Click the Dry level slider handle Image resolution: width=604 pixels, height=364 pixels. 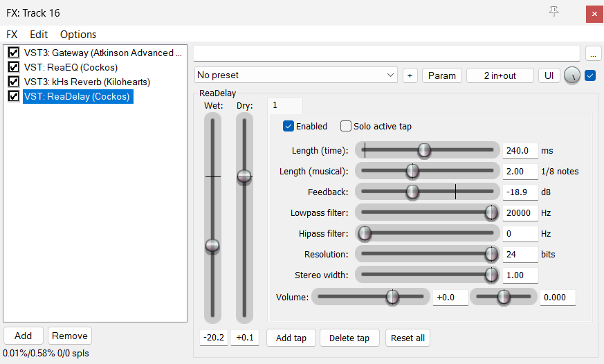pos(244,176)
